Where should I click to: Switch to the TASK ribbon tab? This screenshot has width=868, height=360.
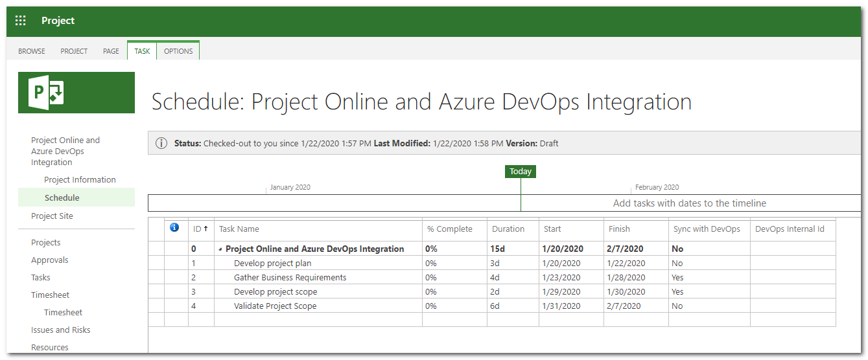142,51
